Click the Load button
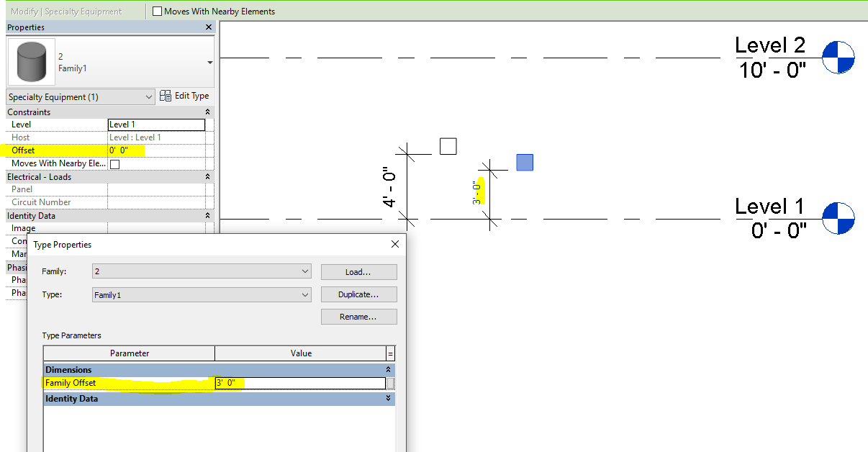 click(x=358, y=271)
